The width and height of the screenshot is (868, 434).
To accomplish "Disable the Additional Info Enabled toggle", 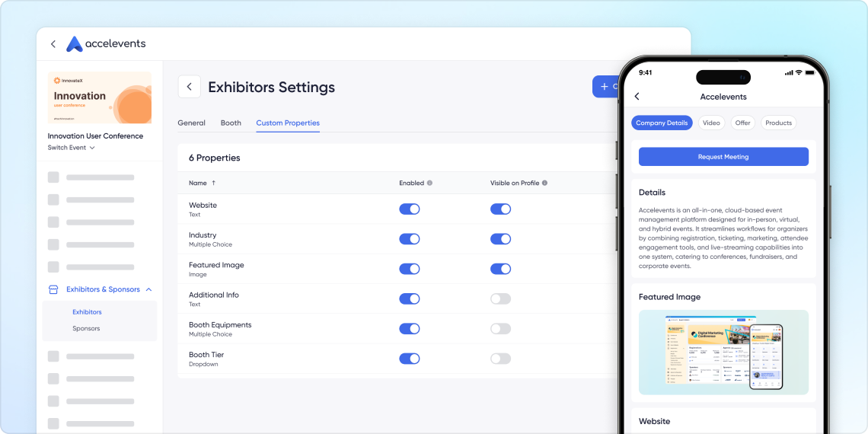I will tap(410, 299).
